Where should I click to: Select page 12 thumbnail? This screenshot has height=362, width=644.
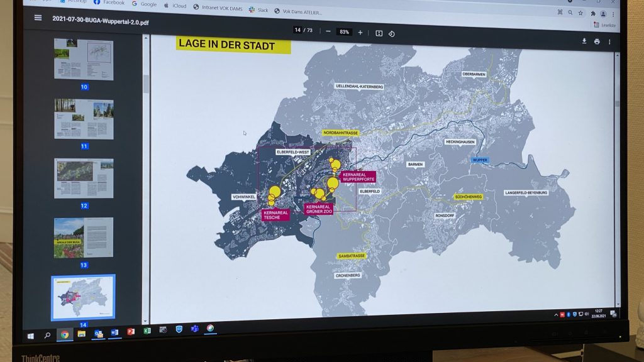tap(84, 178)
